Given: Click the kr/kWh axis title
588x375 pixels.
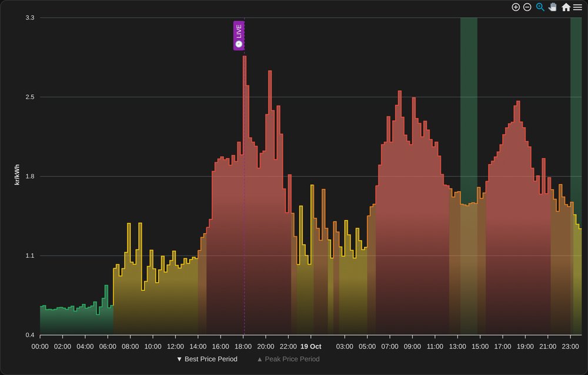Looking at the screenshot, I should [16, 175].
